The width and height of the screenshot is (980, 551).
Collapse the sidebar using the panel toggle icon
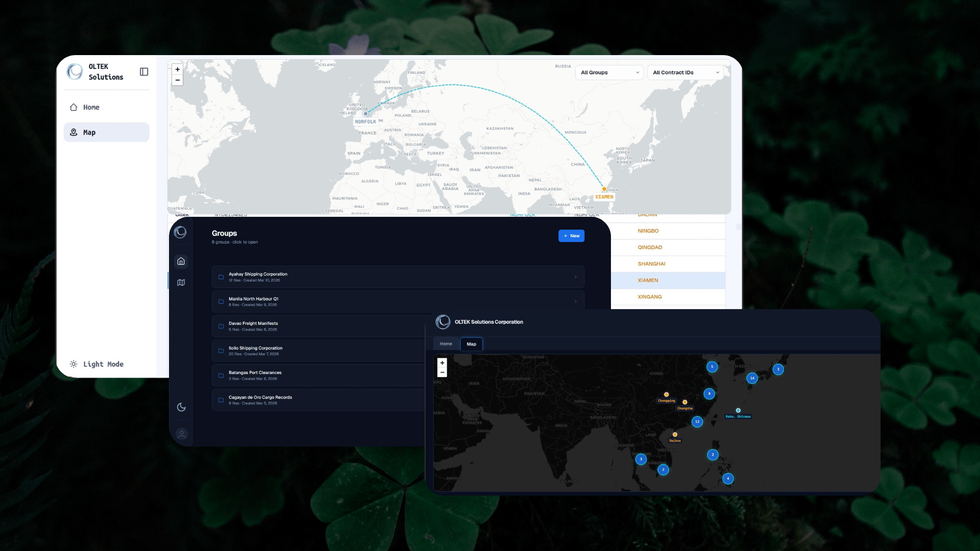coord(143,72)
